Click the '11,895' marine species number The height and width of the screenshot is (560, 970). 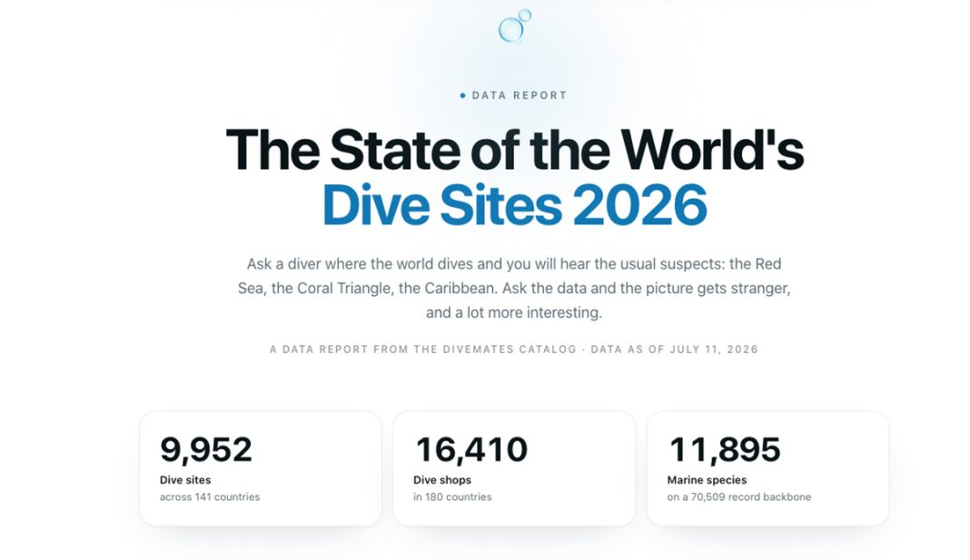click(725, 449)
